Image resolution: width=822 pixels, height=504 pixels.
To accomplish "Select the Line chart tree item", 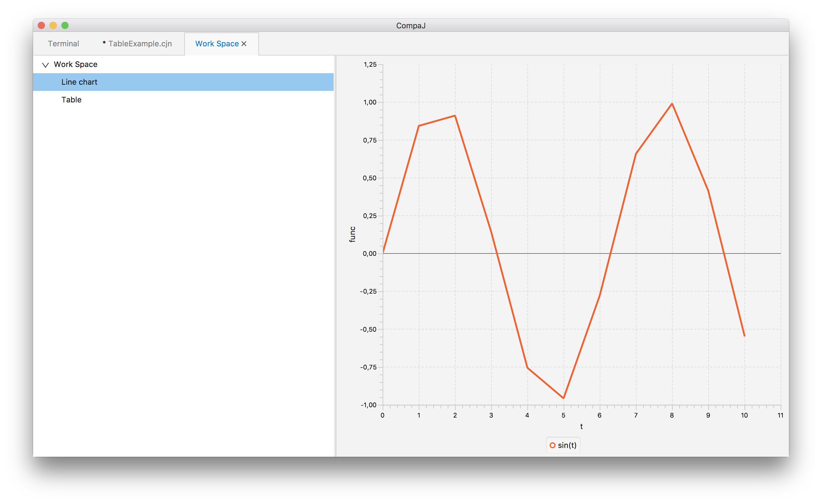I will [79, 82].
